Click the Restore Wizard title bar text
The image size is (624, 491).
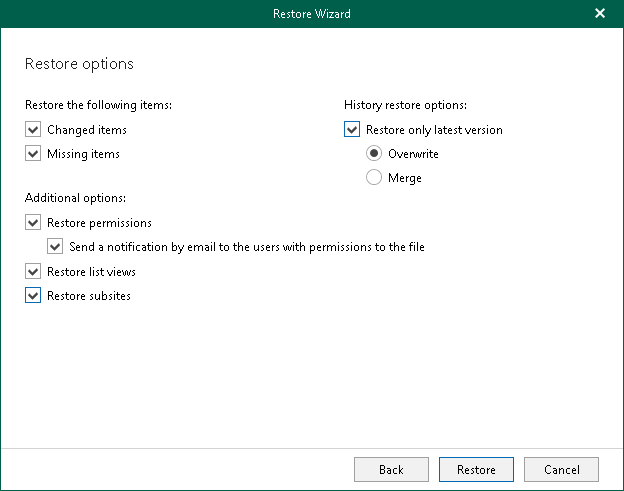[x=311, y=14]
